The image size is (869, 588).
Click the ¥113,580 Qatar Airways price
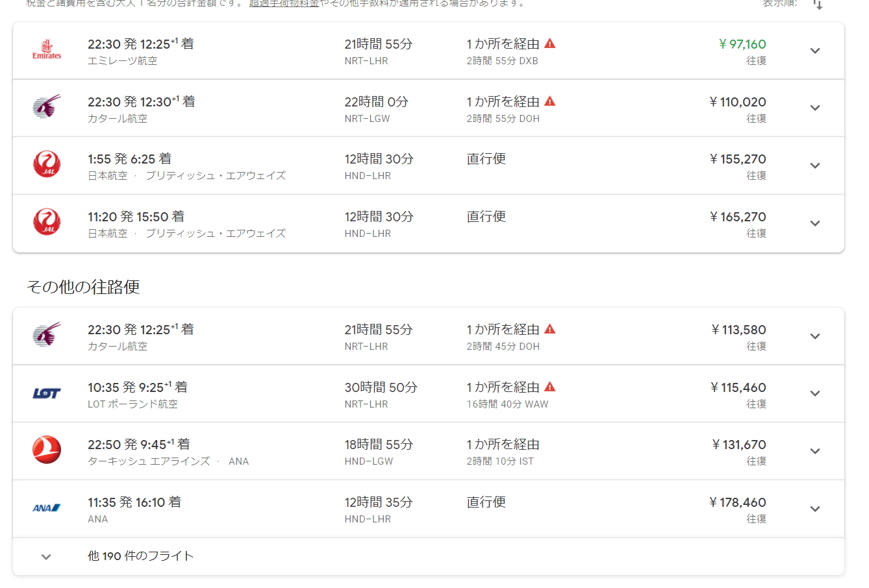(x=738, y=330)
